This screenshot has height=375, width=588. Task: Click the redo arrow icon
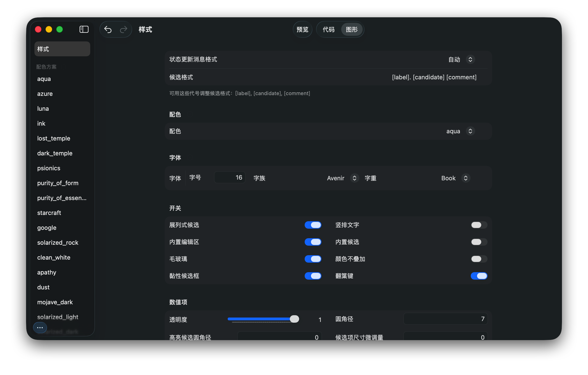pyautogui.click(x=124, y=30)
